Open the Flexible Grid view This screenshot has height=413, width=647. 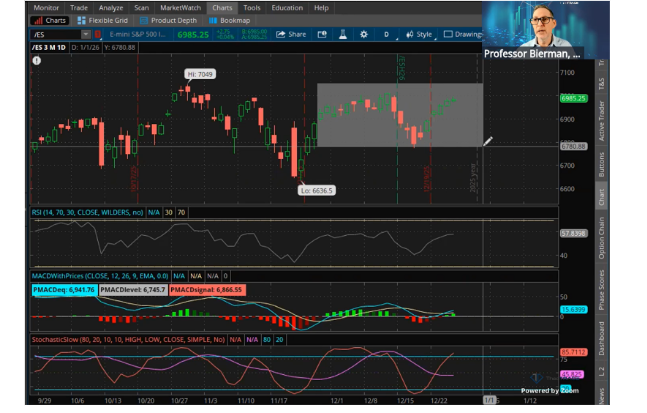click(103, 20)
